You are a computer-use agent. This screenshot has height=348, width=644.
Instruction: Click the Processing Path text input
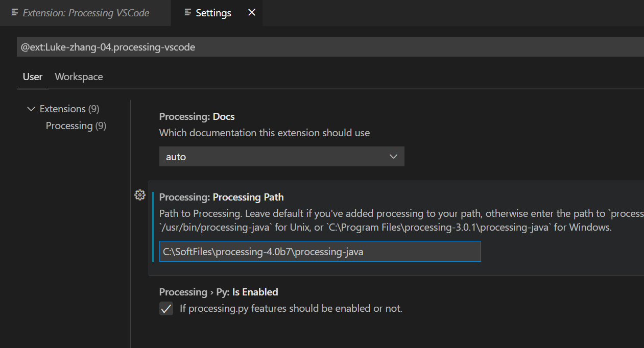(x=320, y=251)
